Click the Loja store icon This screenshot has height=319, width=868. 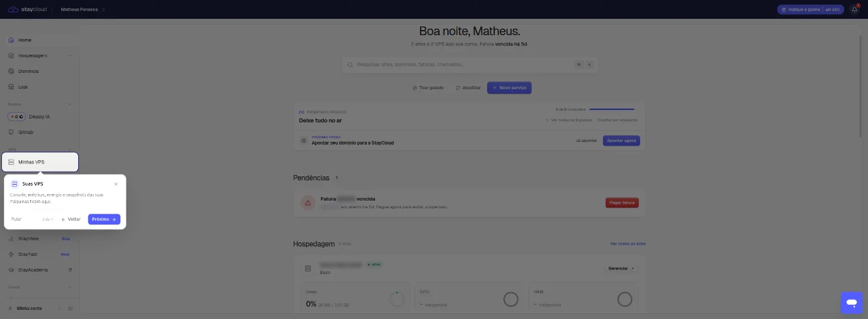tap(11, 87)
